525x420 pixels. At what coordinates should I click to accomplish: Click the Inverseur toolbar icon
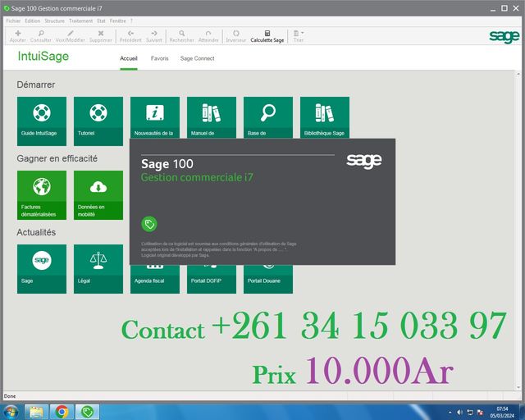coord(236,33)
